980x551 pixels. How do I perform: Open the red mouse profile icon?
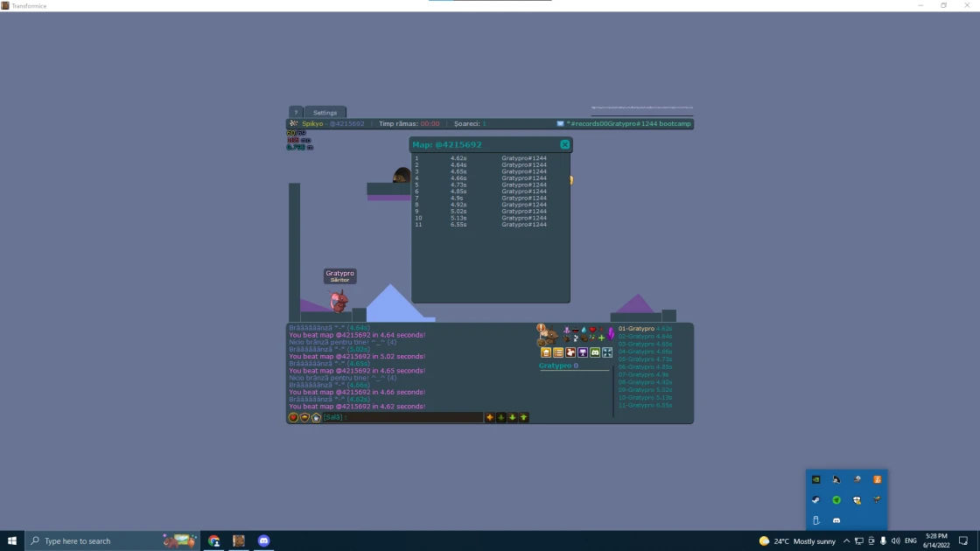click(x=570, y=353)
